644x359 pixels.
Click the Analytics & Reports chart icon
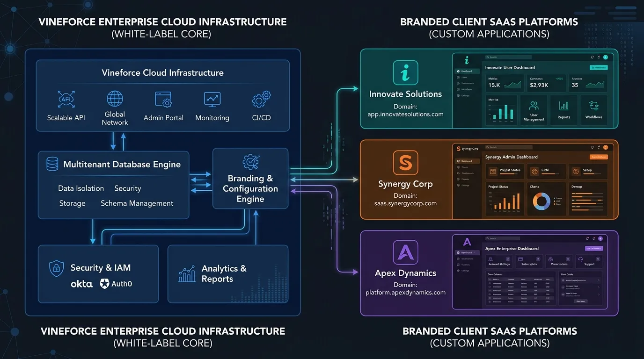187,273
